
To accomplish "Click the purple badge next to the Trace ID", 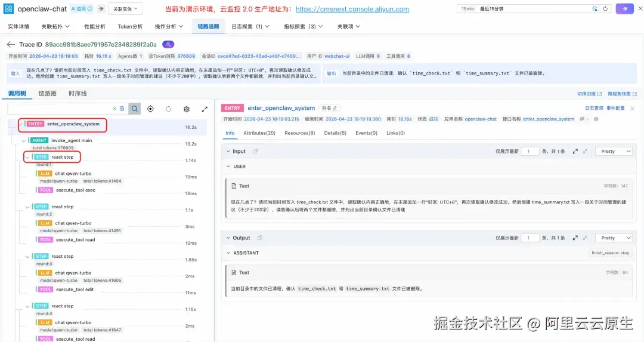I will pyautogui.click(x=168, y=44).
